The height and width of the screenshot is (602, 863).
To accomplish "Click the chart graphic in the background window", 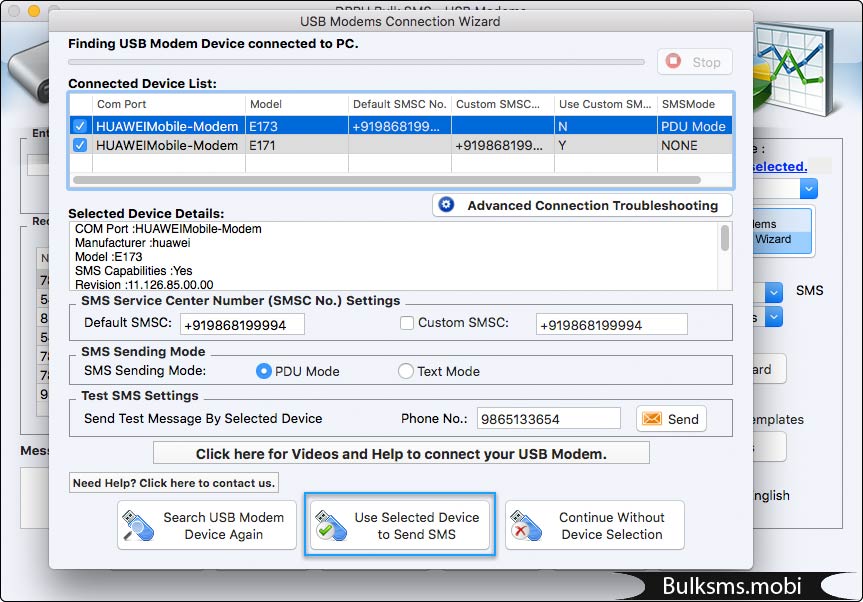I will pyautogui.click(x=793, y=67).
